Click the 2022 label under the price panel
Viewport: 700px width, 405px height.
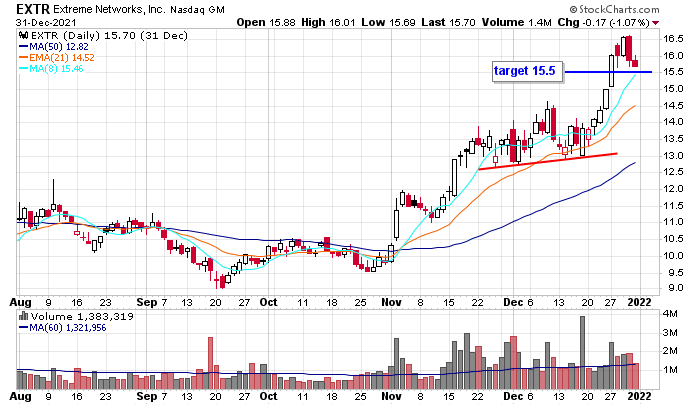639,302
